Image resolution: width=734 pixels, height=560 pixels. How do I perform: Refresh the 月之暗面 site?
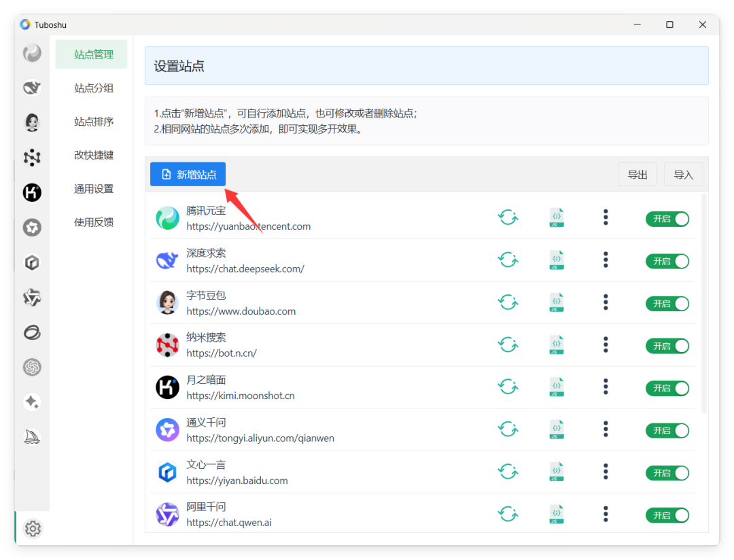(x=508, y=387)
